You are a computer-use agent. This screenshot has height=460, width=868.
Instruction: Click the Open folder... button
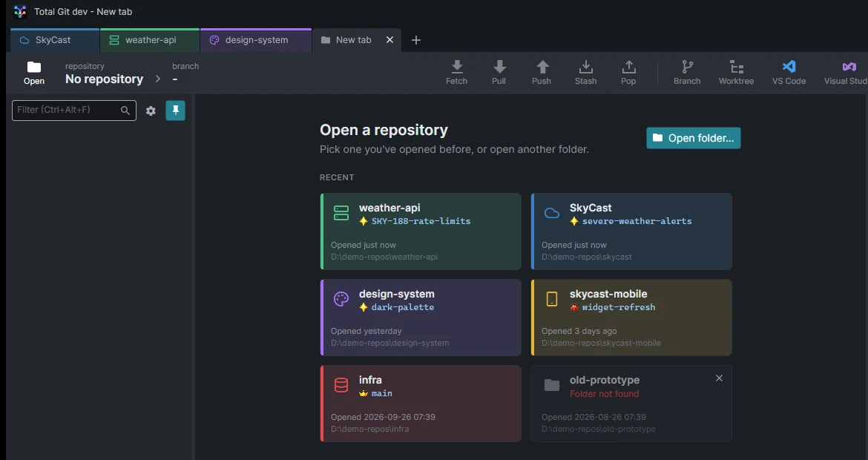693,138
